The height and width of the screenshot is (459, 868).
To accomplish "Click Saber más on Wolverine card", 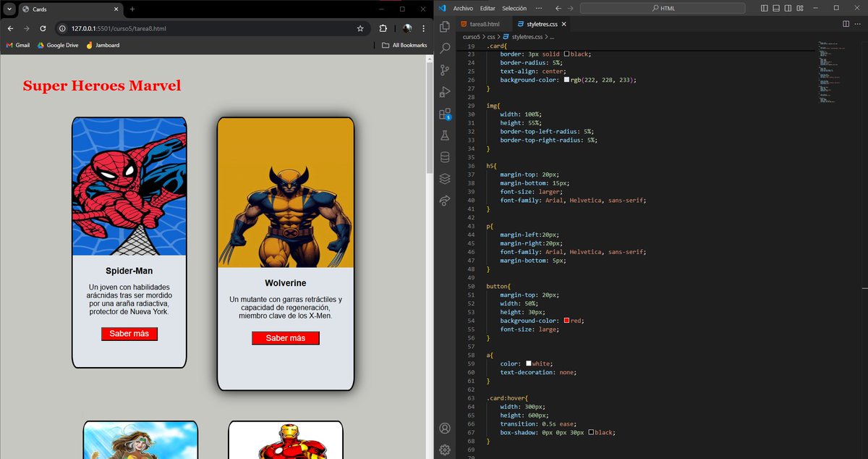I will (x=286, y=338).
